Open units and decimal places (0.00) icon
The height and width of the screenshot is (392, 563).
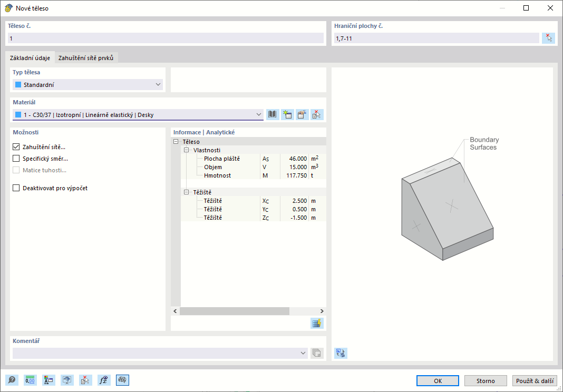click(30, 380)
